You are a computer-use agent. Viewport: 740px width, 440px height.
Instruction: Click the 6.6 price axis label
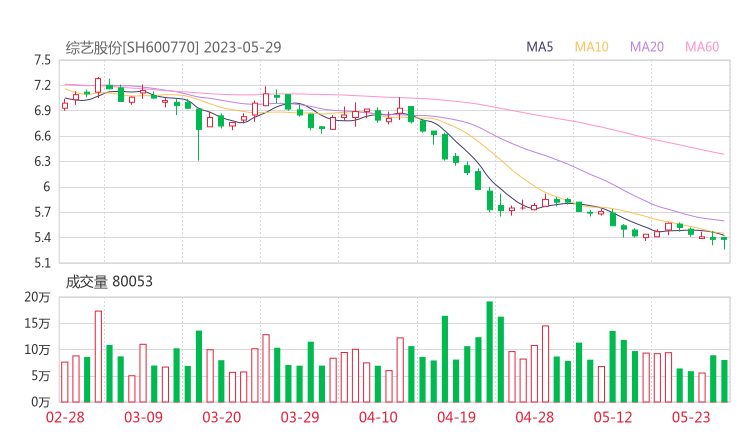[42, 136]
